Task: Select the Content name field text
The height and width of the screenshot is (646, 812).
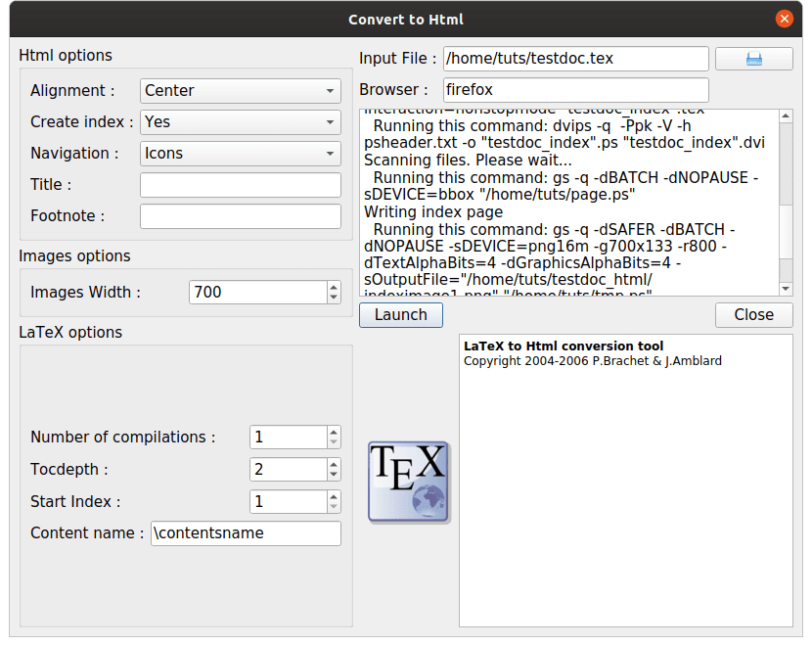Action: click(x=245, y=533)
